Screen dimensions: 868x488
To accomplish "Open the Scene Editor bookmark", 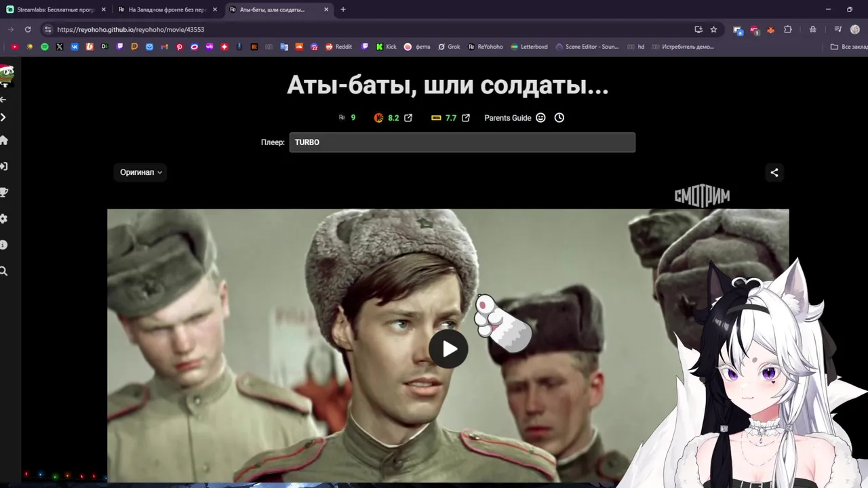I will tap(587, 47).
